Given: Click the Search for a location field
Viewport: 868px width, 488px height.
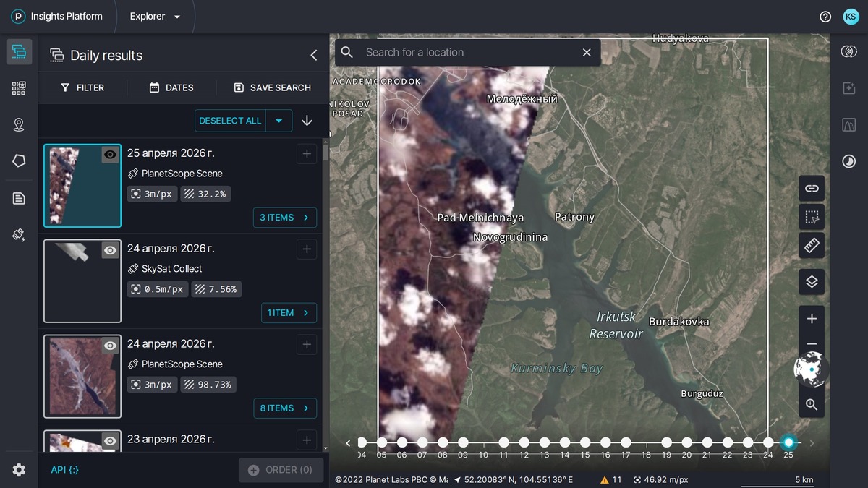Looking at the screenshot, I should click(467, 53).
